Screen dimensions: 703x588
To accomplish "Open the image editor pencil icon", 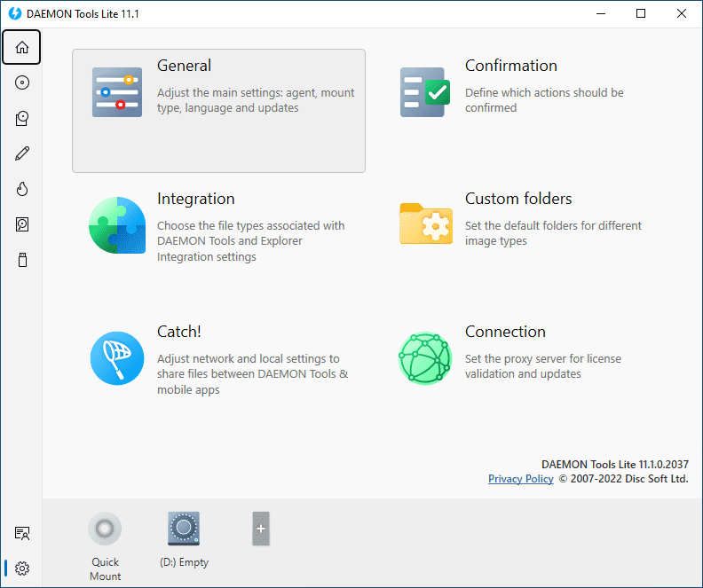I will (22, 153).
